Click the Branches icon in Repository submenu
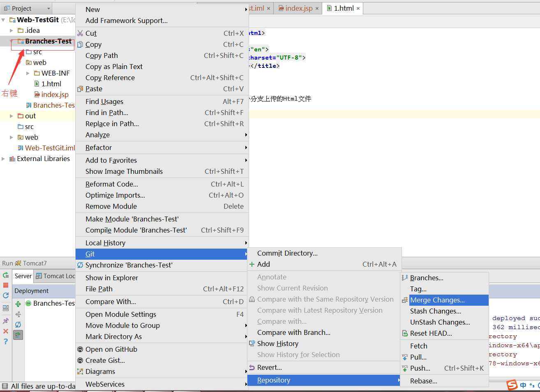 pyautogui.click(x=405, y=278)
